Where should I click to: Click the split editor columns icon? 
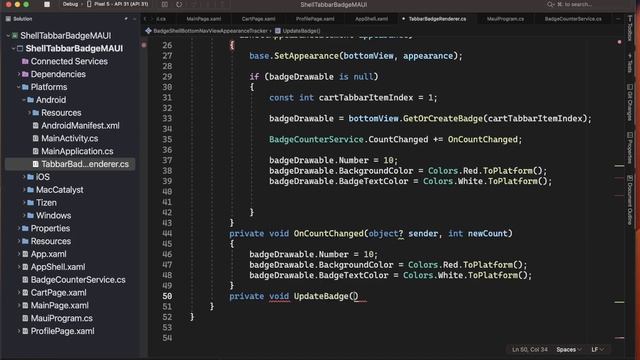(x=164, y=4)
